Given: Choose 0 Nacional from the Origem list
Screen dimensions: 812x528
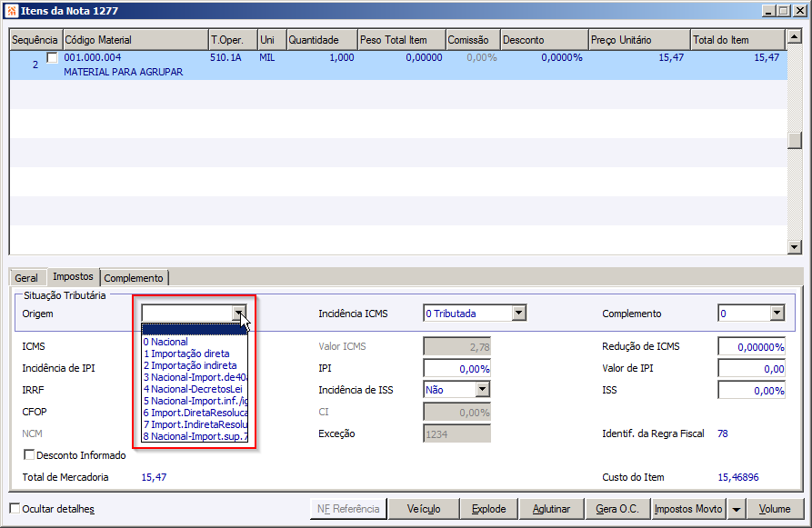Looking at the screenshot, I should point(195,342).
